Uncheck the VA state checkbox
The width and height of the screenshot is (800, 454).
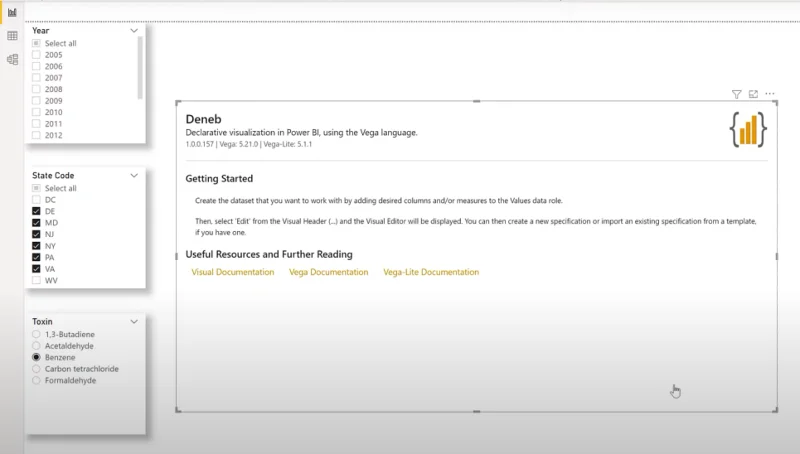pyautogui.click(x=36, y=269)
